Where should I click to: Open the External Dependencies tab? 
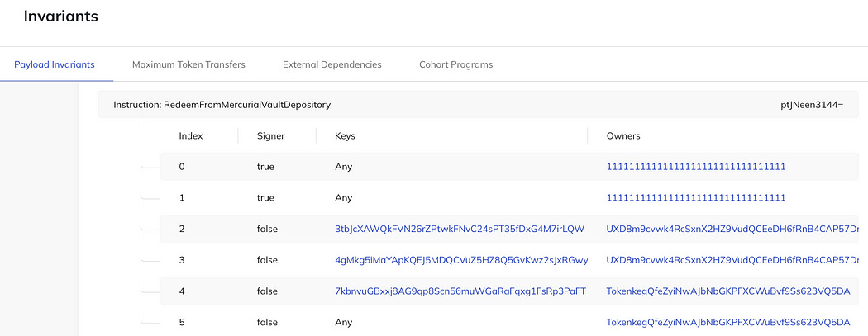click(x=332, y=64)
